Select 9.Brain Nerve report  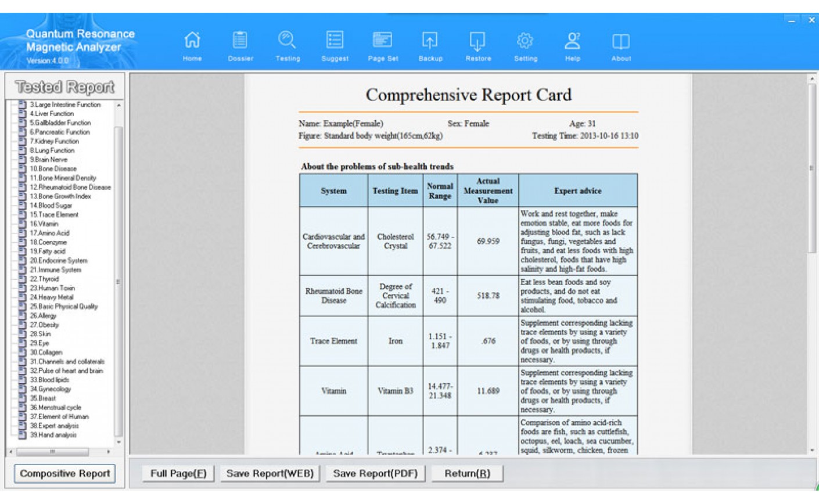point(49,160)
